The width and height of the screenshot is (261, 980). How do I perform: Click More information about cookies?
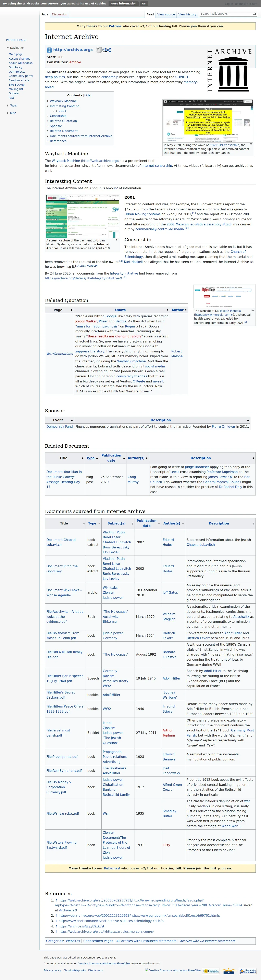pyautogui.click(x=123, y=3)
